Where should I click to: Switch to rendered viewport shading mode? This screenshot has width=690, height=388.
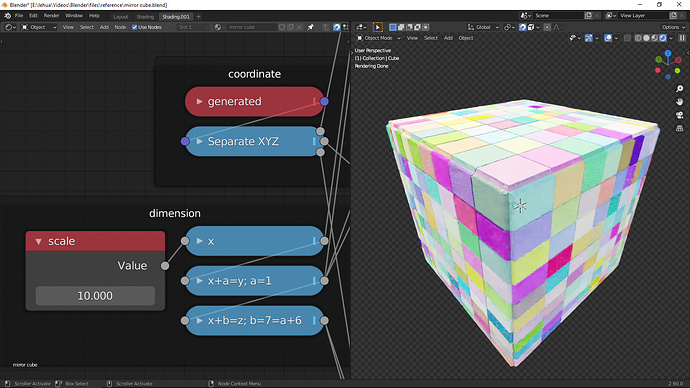(x=663, y=38)
